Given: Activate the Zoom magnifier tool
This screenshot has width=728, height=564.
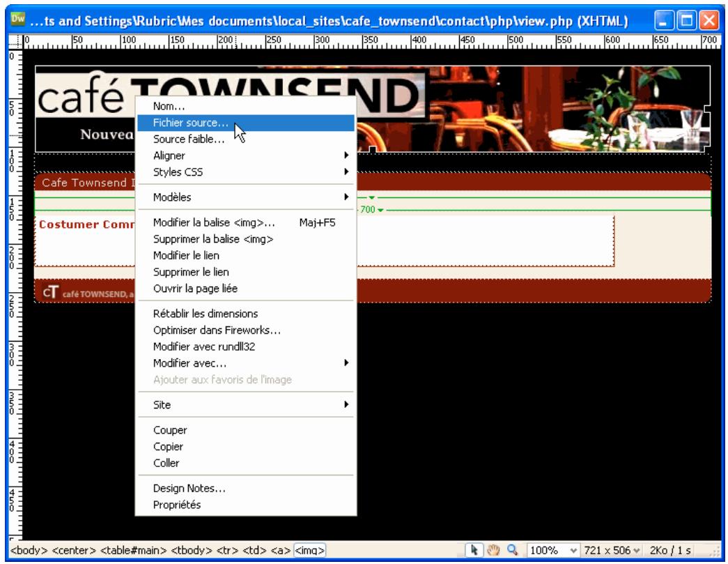Looking at the screenshot, I should coord(513,550).
